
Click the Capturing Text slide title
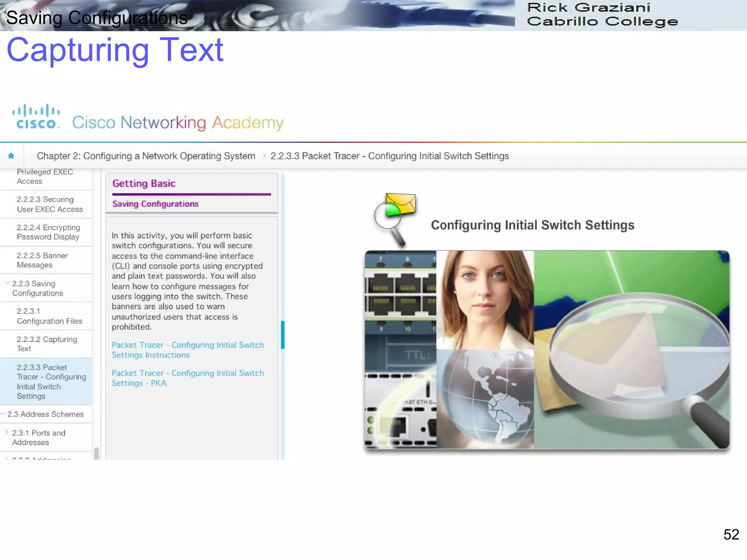(115, 50)
